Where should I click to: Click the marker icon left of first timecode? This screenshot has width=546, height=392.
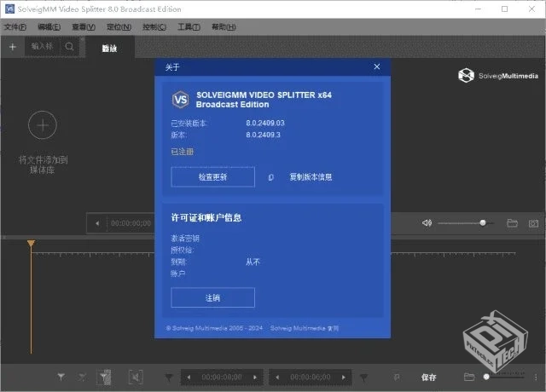coord(169,378)
